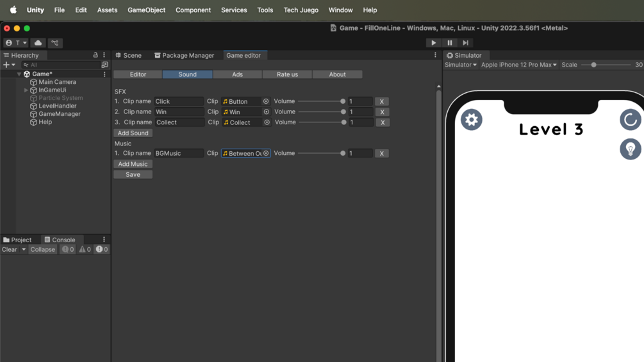Open the GameObject menu
Viewport: 644px width, 362px height.
click(x=147, y=10)
